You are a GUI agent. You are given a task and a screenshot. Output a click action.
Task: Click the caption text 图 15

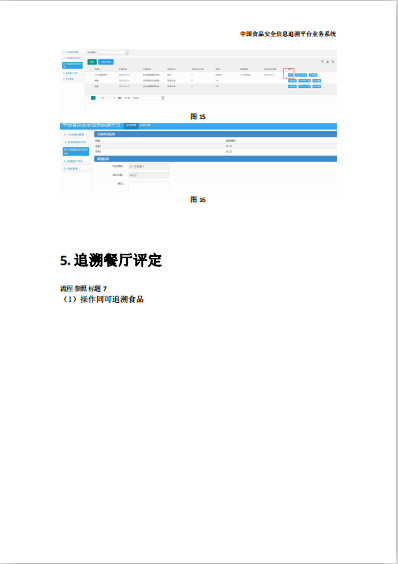click(x=198, y=117)
